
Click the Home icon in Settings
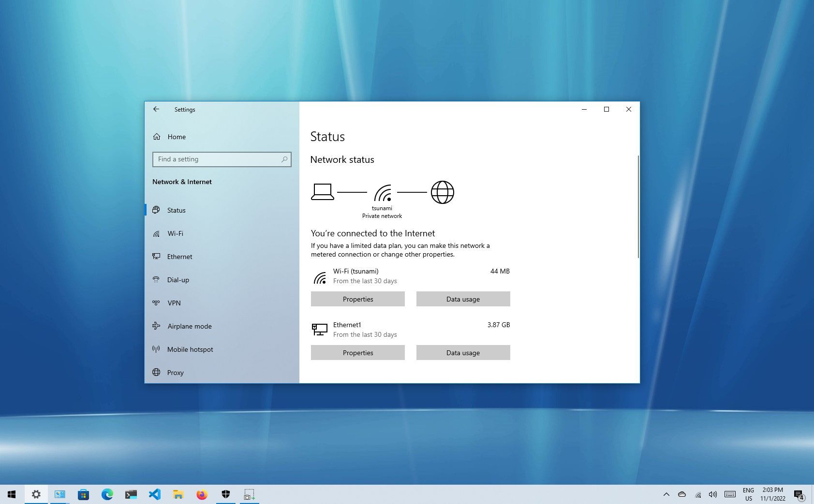pyautogui.click(x=176, y=137)
